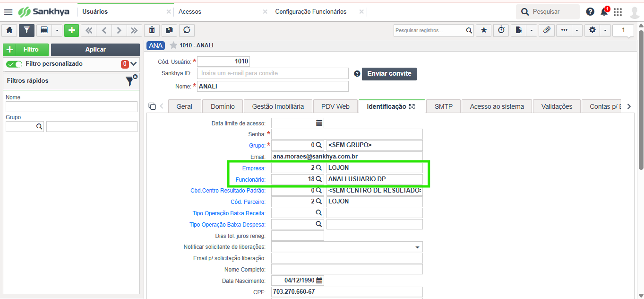Screen dimensions: 644x299
Task: Click the Nome quick filter field
Action: [x=71, y=106]
